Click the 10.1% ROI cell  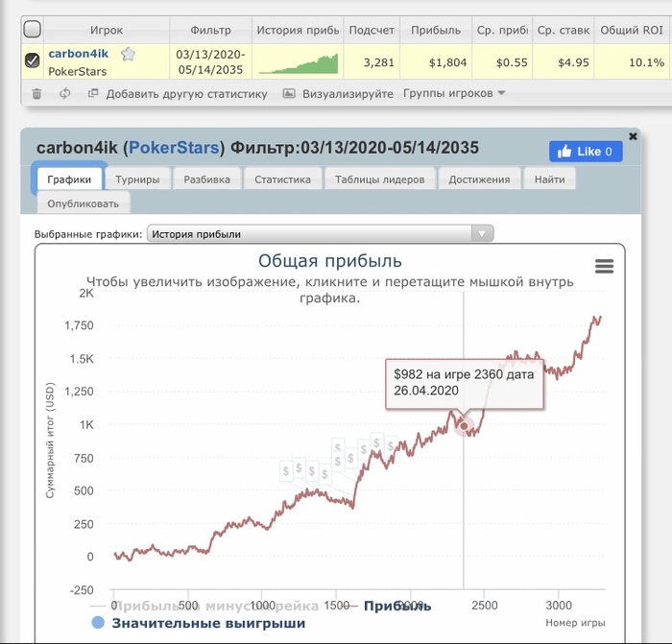tap(632, 61)
